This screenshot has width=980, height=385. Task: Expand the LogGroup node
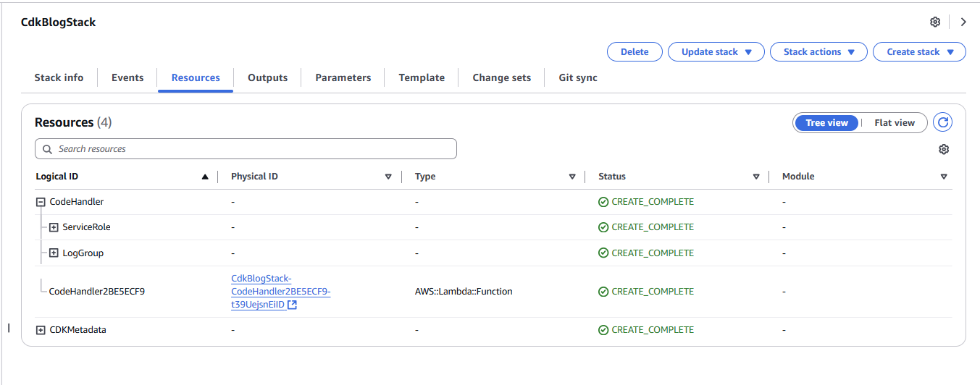(x=54, y=253)
